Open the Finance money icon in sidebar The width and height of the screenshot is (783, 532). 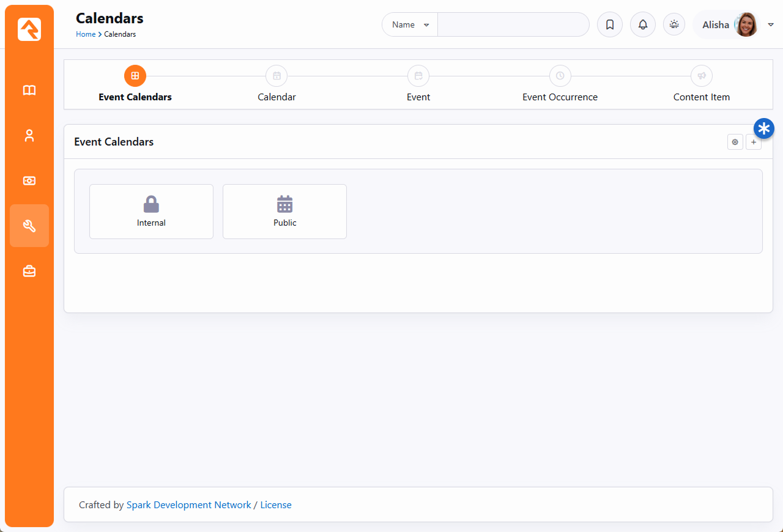tap(29, 181)
